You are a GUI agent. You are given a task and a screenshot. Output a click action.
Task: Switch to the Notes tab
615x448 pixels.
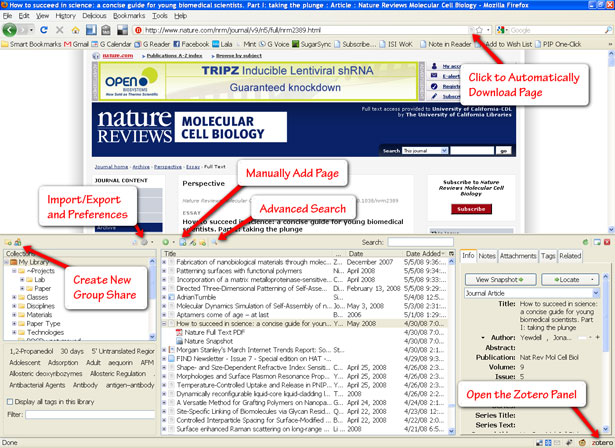pos(487,256)
